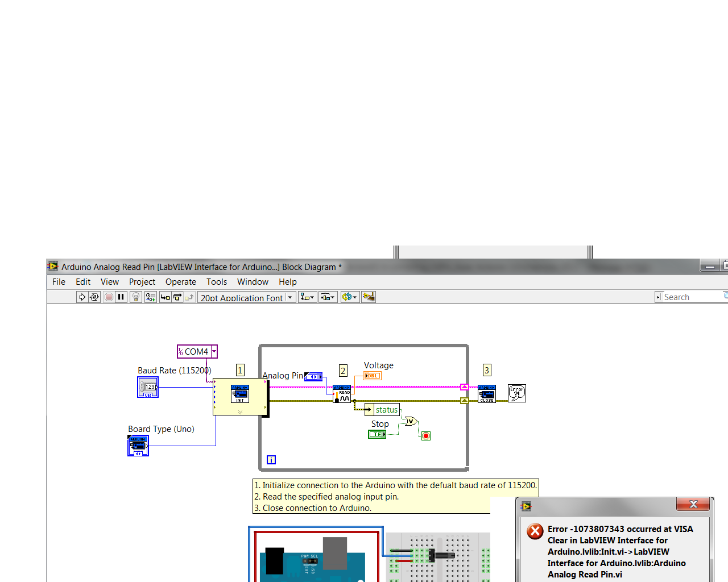
Task: Select the Unbundle By Name status node
Action: pos(382,410)
